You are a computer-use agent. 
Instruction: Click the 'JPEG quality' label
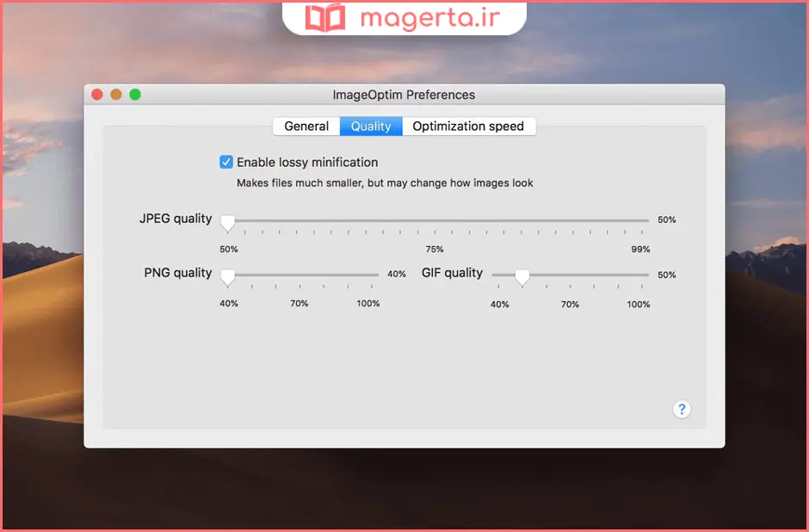pos(176,219)
